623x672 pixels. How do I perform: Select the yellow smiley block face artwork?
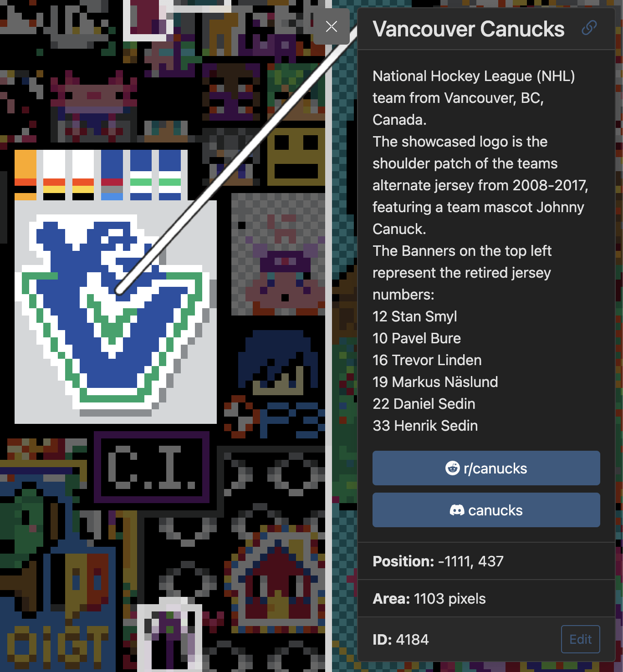[296, 157]
